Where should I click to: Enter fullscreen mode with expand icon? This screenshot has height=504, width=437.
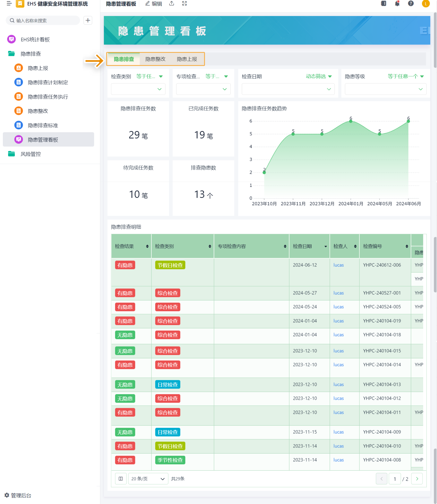[x=184, y=3]
